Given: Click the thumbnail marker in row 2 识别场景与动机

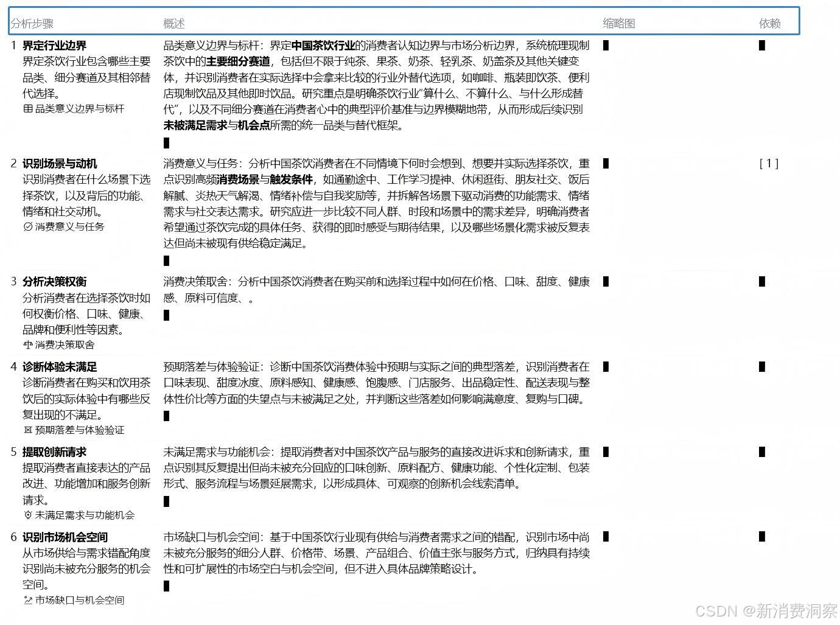Looking at the screenshot, I should click(x=606, y=163).
